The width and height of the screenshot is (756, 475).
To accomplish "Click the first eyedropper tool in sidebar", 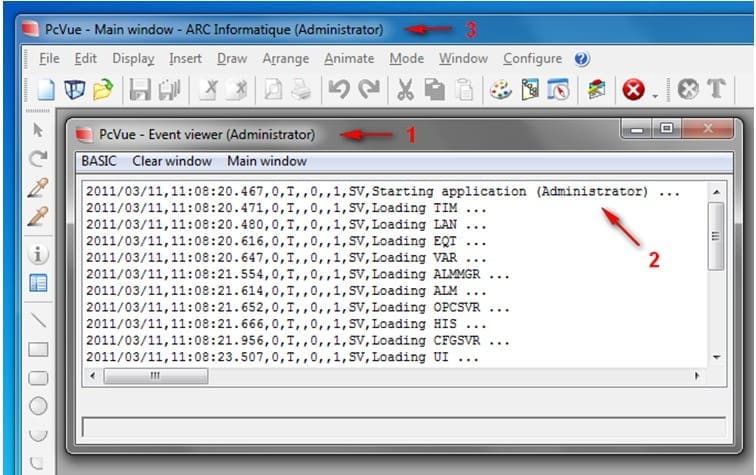I will (x=38, y=188).
